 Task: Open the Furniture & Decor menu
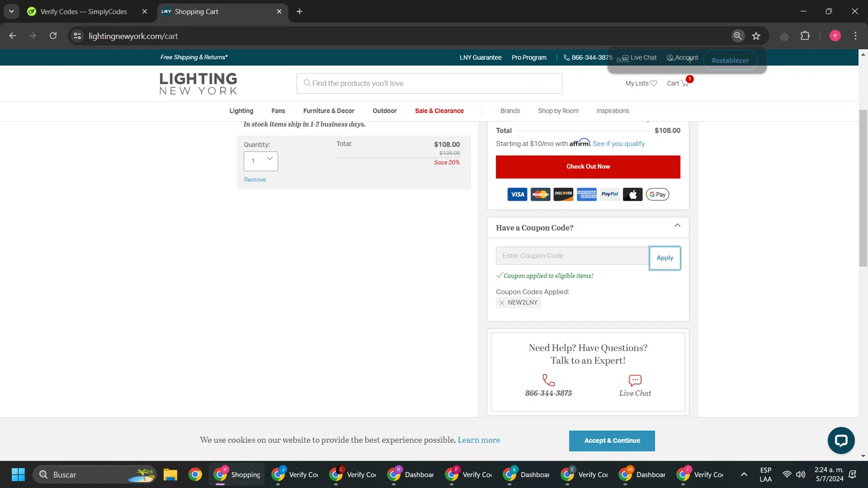pos(329,111)
